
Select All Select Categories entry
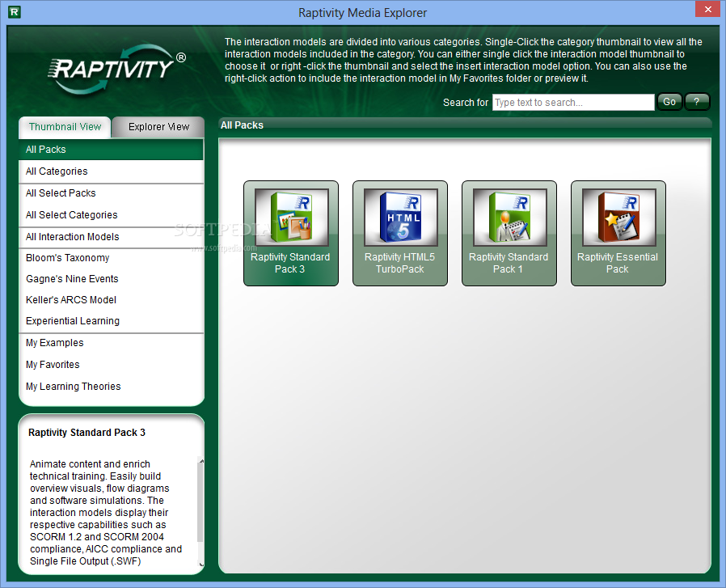tap(111, 215)
